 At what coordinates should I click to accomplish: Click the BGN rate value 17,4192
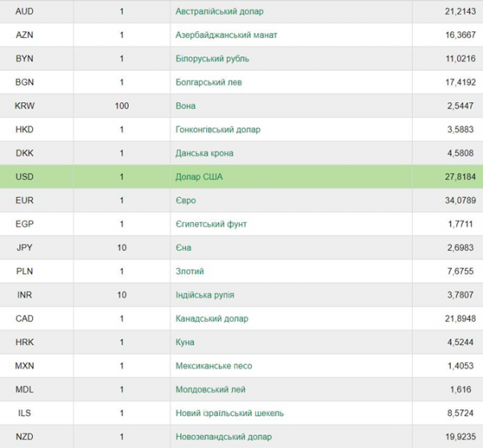[460, 83]
